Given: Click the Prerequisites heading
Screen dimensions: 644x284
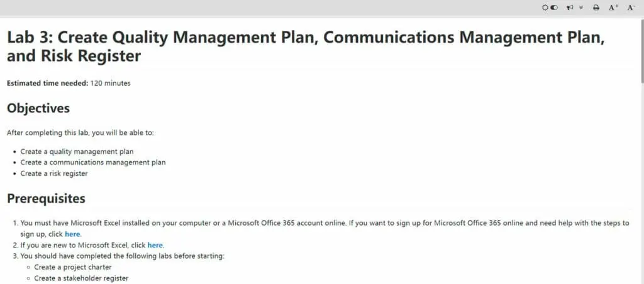Looking at the screenshot, I should [46, 198].
